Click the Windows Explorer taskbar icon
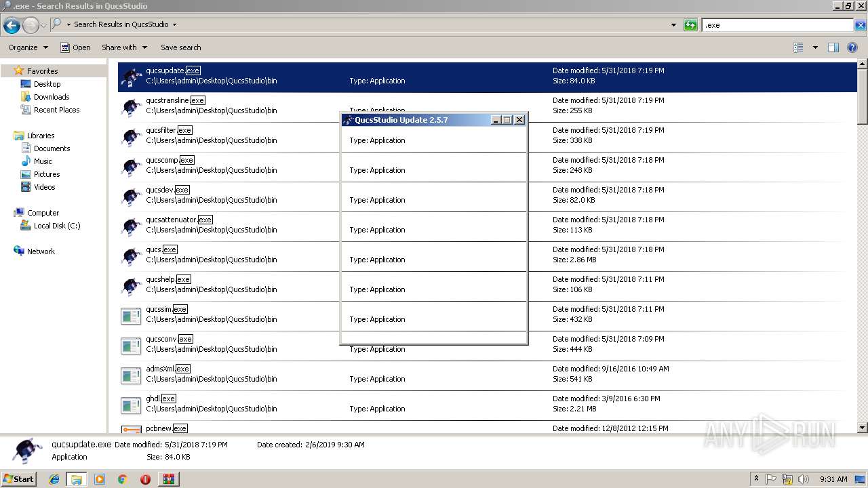The height and width of the screenshot is (488, 868). [x=77, y=479]
